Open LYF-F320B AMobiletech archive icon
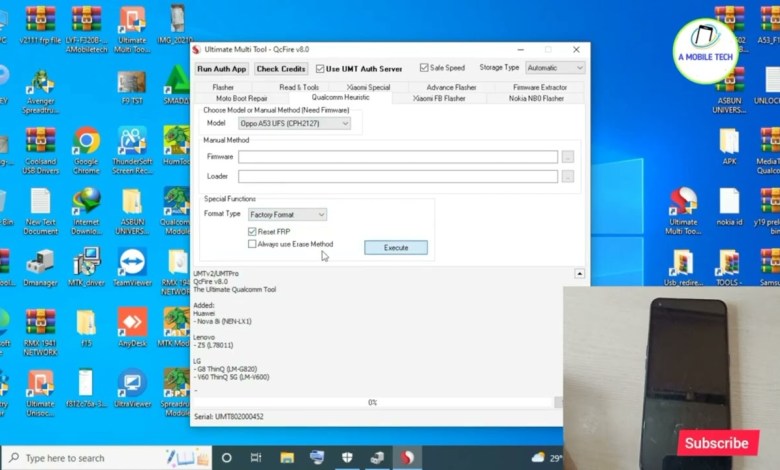 pos(87,27)
